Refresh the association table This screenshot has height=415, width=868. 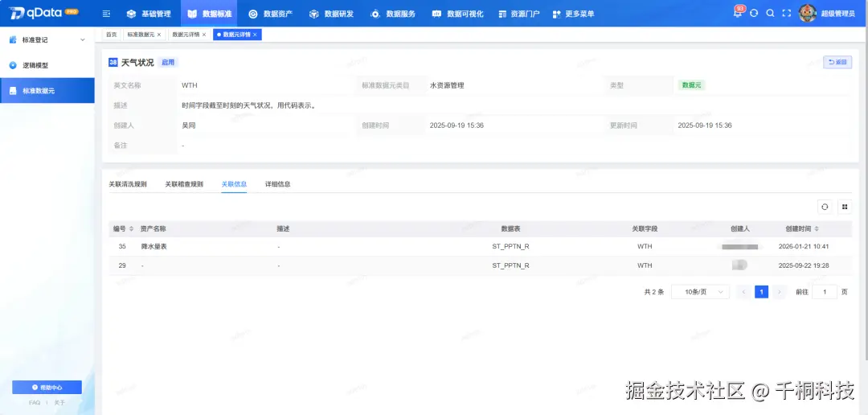(x=825, y=207)
